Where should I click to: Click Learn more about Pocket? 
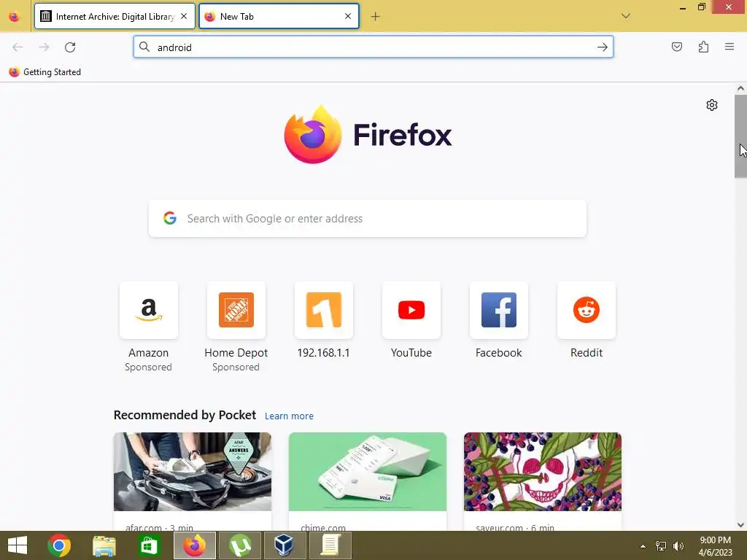[x=289, y=416]
